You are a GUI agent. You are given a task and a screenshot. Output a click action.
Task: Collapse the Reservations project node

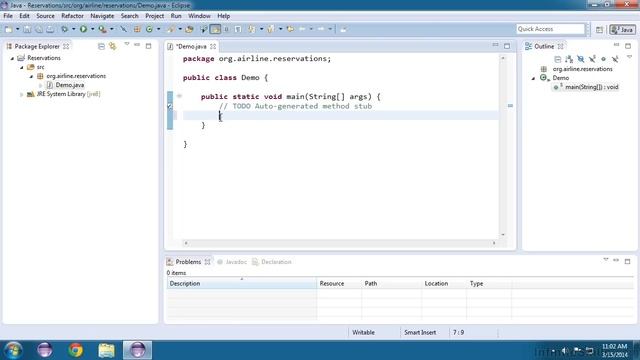[x=12, y=58]
